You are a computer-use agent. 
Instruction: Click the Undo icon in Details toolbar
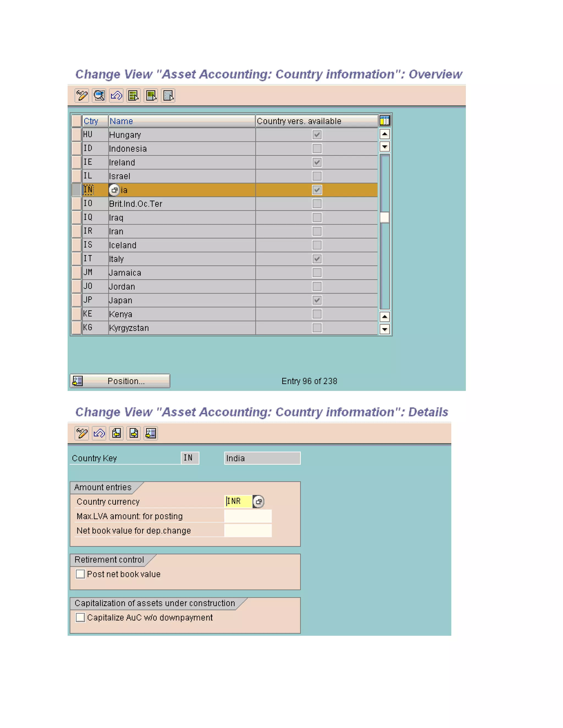coord(99,433)
